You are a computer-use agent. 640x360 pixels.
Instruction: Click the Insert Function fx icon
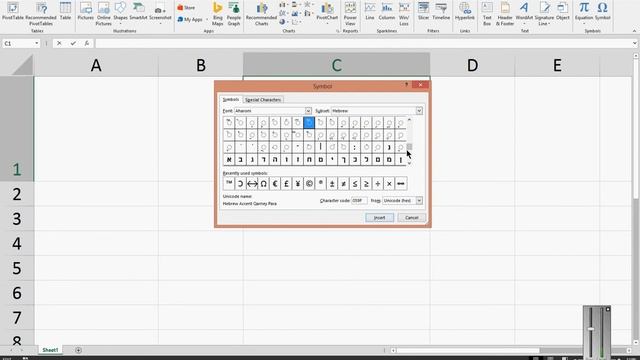tap(87, 43)
